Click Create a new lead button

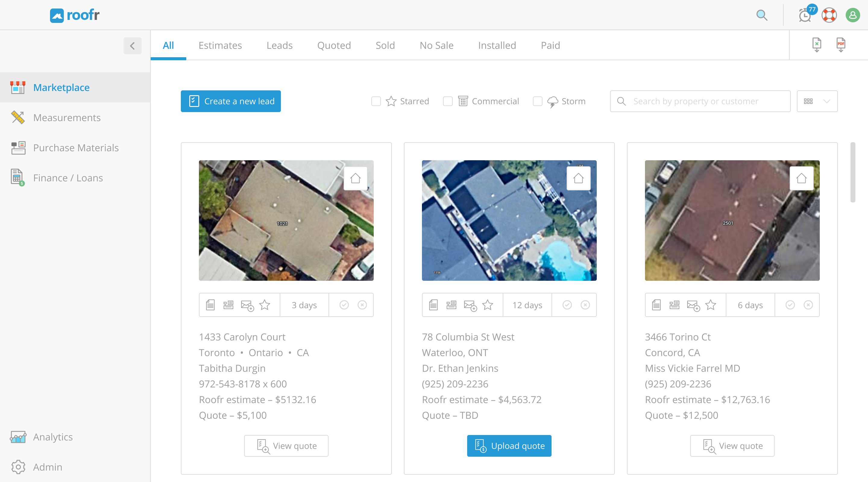231,102
